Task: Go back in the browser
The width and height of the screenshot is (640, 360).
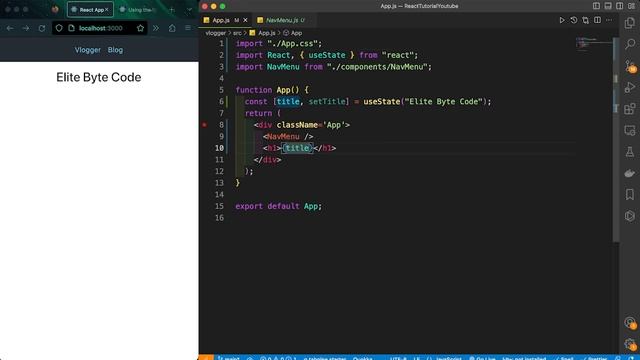Action: (10, 28)
